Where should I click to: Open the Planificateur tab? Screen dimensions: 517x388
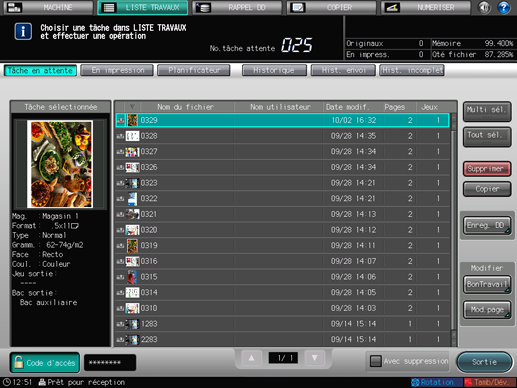(194, 70)
